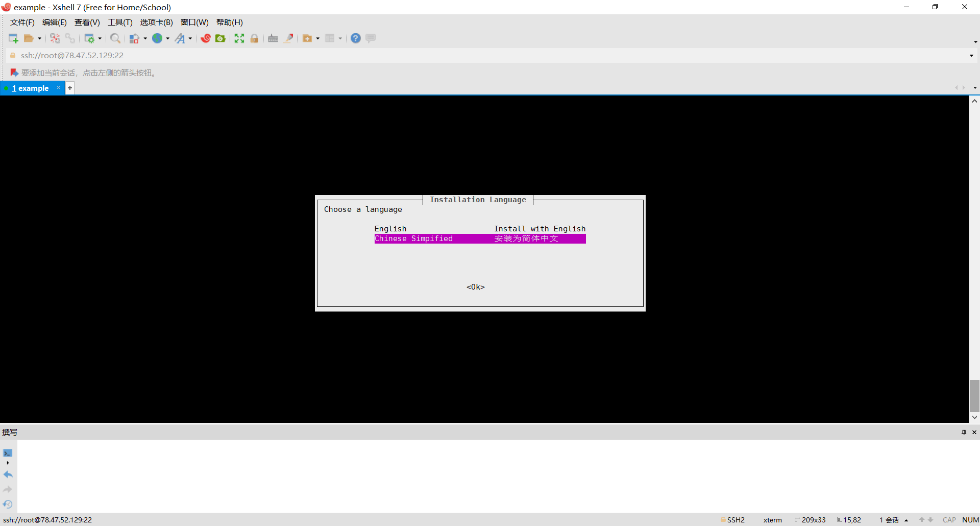This screenshot has height=526, width=980.
Task: Expand the open folder dropdown arrow
Action: [40, 38]
